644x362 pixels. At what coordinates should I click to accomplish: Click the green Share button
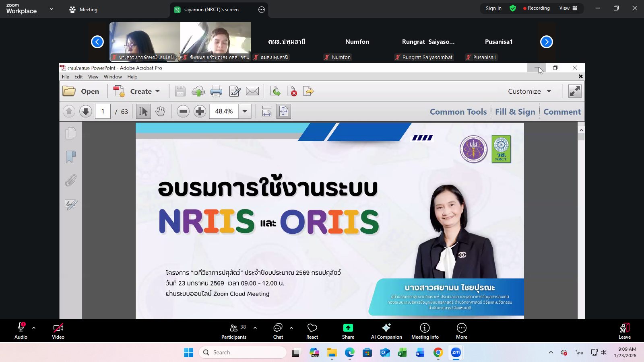(348, 331)
